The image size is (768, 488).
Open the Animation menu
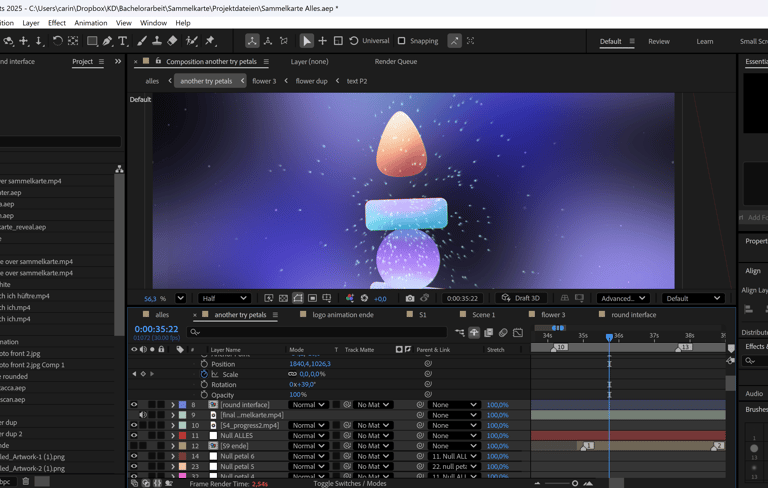(x=90, y=23)
